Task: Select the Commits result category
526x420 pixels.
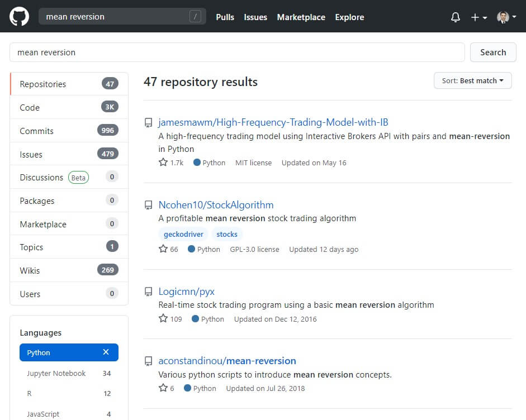Action: (69, 131)
